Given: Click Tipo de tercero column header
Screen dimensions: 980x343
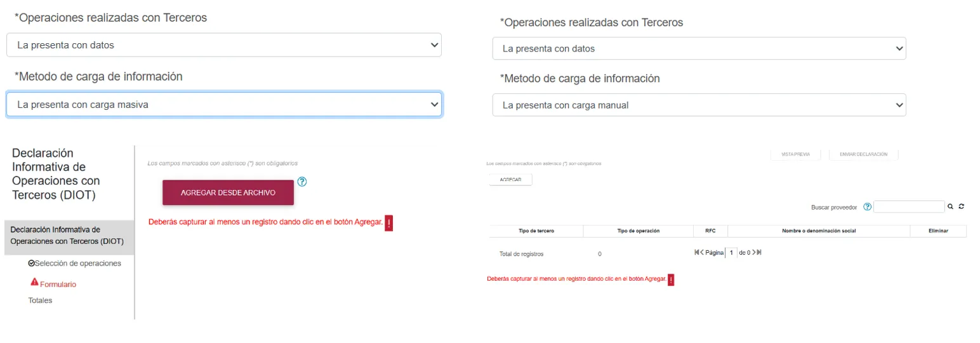Looking at the screenshot, I should pos(536,231).
